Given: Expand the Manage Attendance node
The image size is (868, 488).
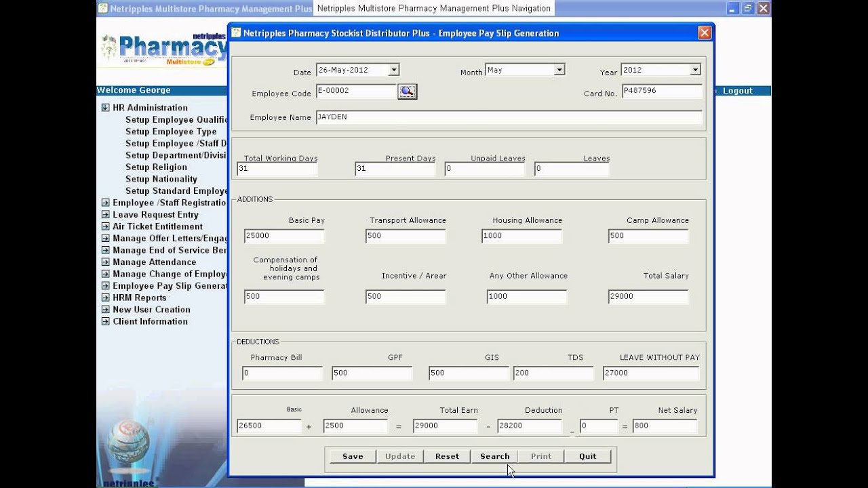Looking at the screenshot, I should pos(105,262).
